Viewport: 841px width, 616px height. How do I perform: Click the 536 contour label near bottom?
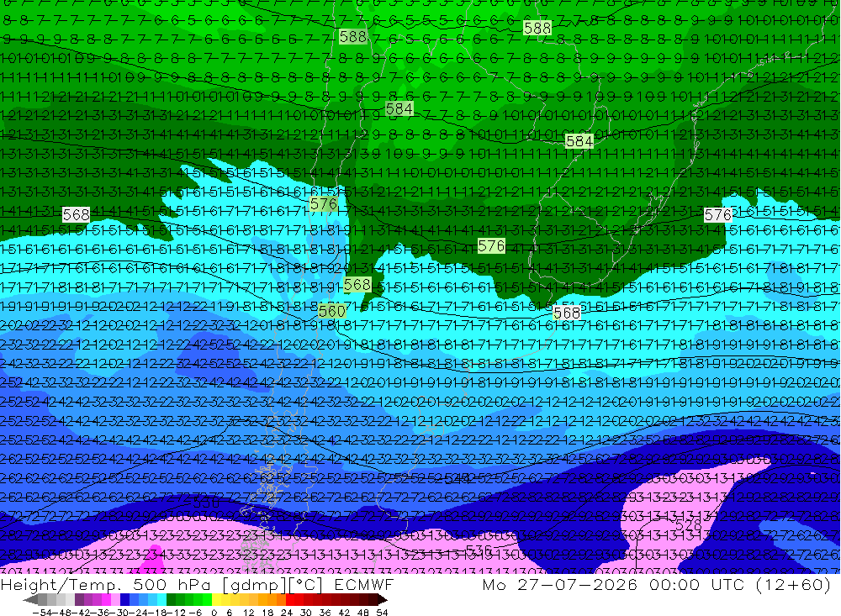tap(479, 550)
